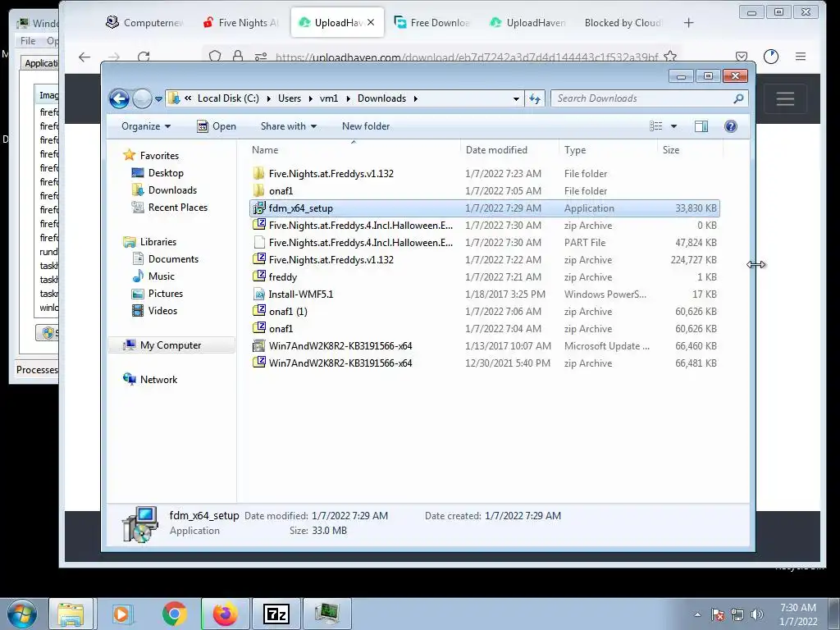Viewport: 840px width, 630px height.
Task: Click the Explorer back arrow button
Action: 119,98
